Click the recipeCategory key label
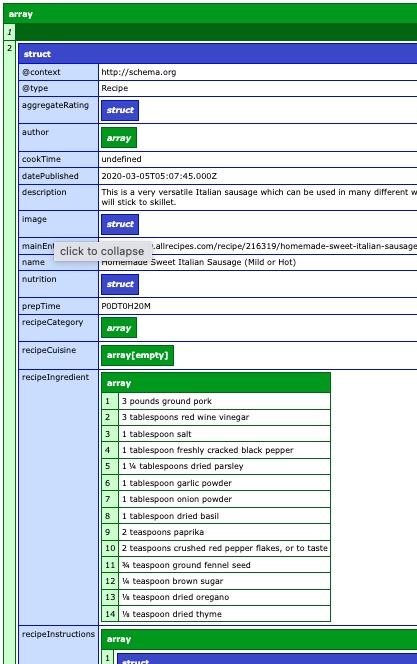 pos(52,322)
